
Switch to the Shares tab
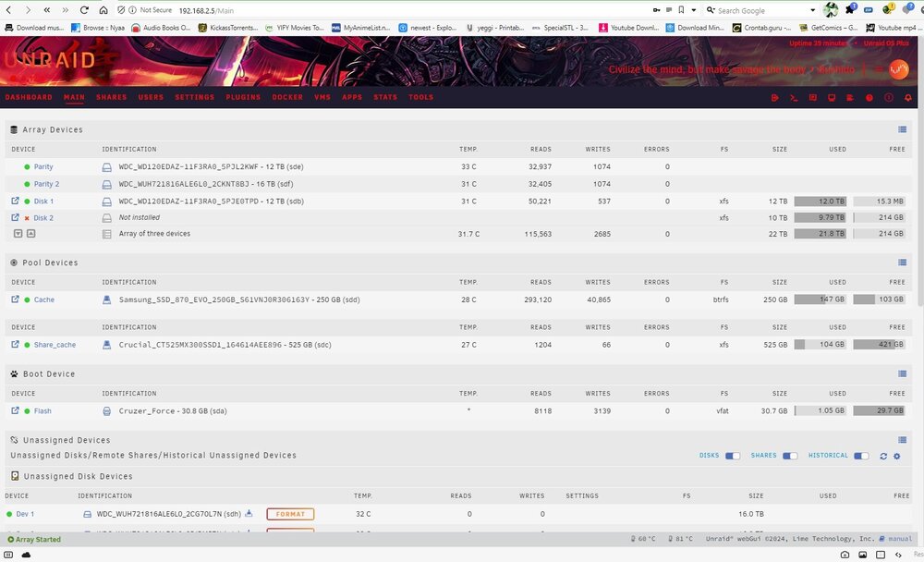point(112,97)
